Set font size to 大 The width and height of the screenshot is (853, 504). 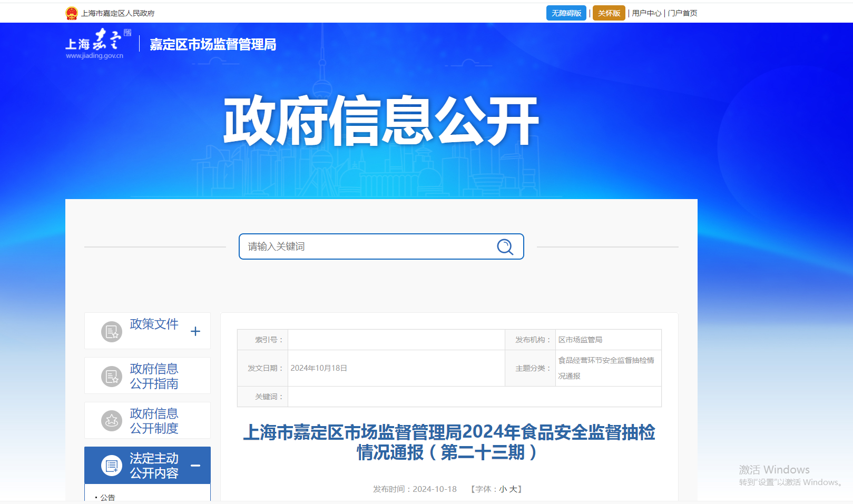click(x=513, y=489)
